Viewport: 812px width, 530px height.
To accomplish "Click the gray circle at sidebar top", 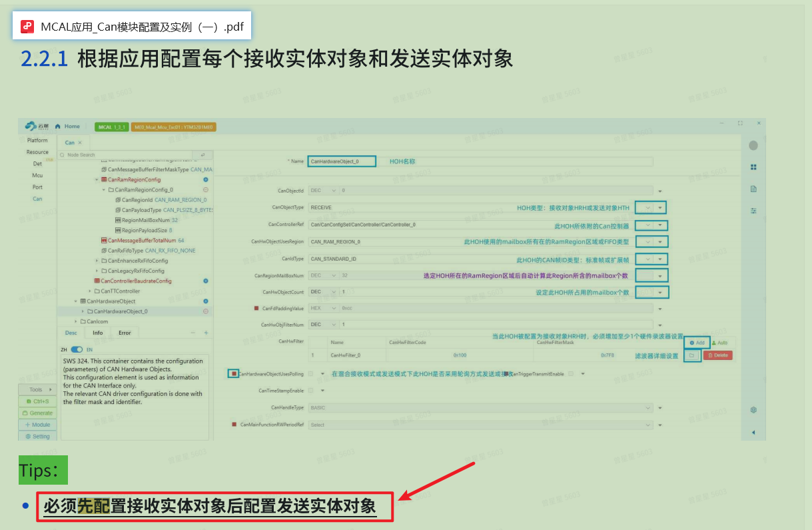I will tap(753, 145).
